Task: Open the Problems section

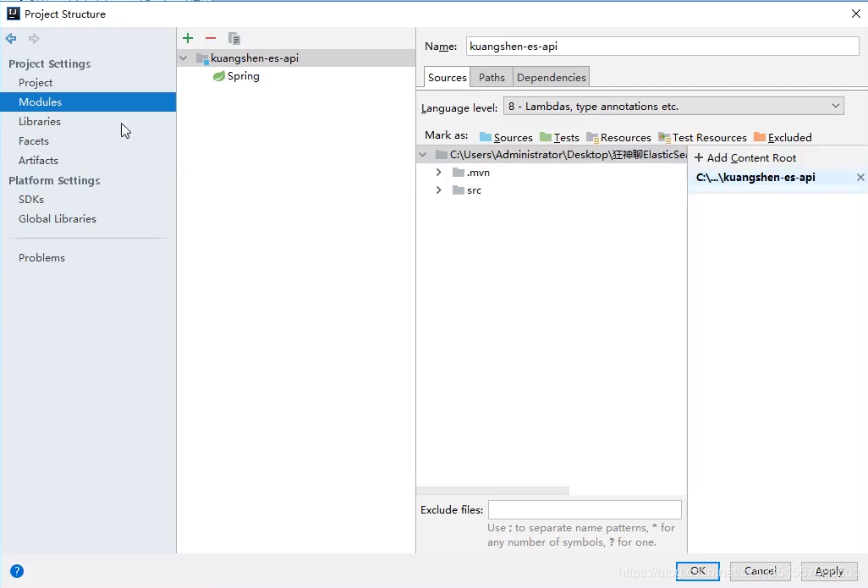Action: click(41, 257)
